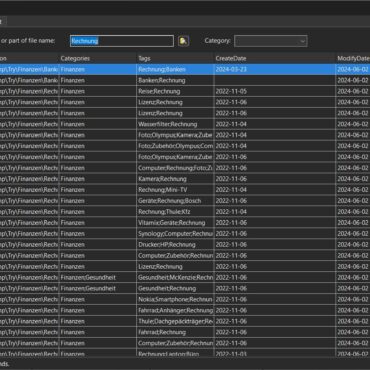This screenshot has height=370, width=370.
Task: Select the row tagged Rechnung;Banken
Action: [x=185, y=69]
